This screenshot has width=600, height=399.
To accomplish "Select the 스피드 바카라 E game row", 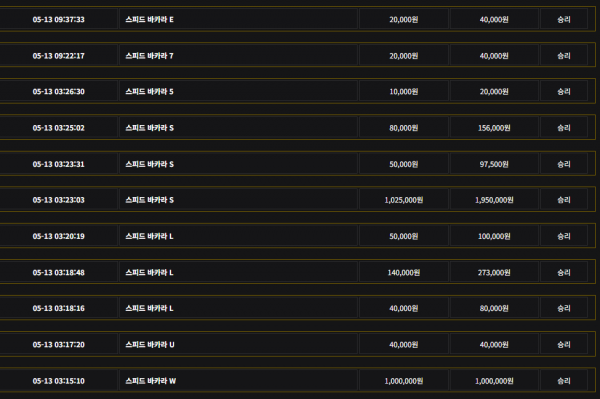I will (298, 19).
